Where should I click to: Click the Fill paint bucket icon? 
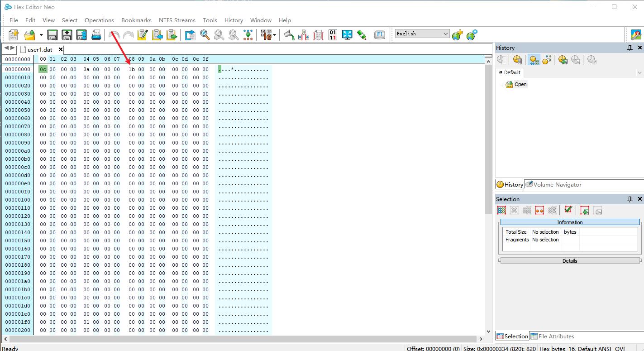point(289,35)
